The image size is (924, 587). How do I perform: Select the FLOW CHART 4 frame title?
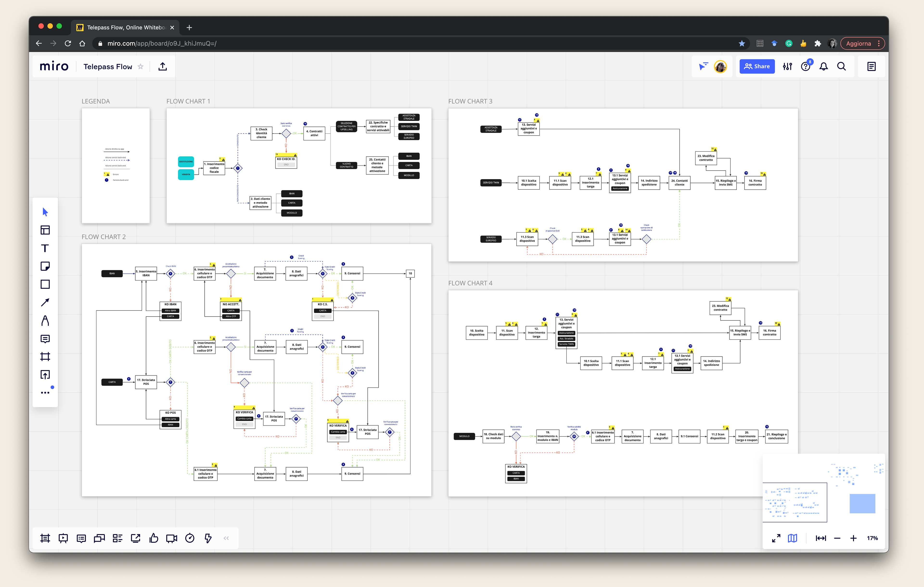(470, 283)
